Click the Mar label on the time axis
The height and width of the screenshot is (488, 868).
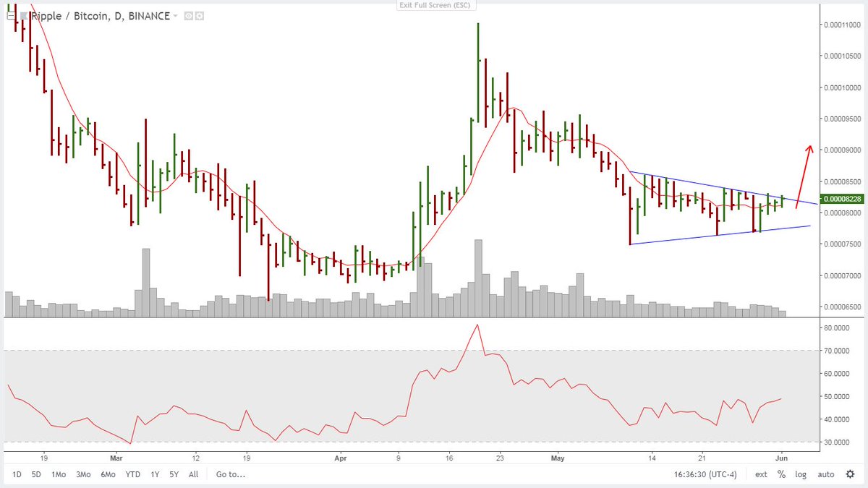click(x=117, y=458)
